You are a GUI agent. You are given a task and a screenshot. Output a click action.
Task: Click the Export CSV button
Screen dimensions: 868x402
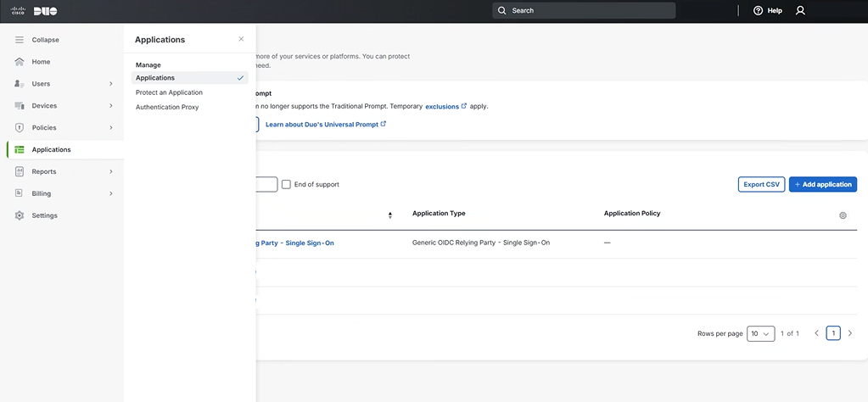click(x=761, y=185)
